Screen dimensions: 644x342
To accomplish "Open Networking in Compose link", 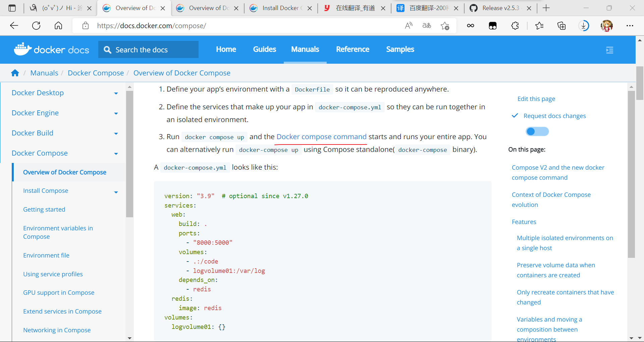I will coord(57,330).
